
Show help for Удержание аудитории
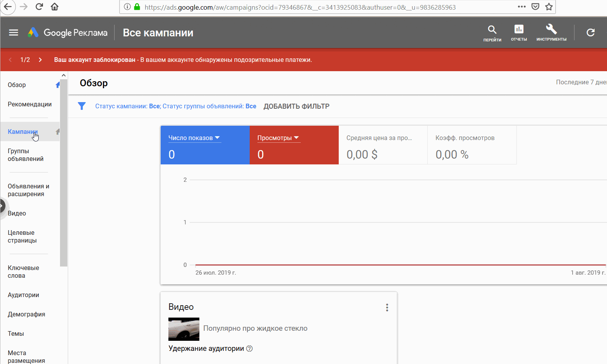(x=249, y=349)
